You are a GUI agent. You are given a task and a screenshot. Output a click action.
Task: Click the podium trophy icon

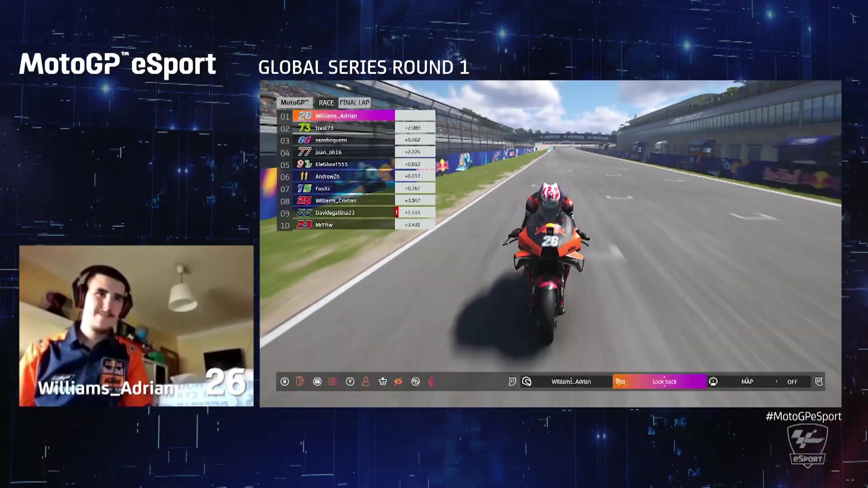coord(382,382)
